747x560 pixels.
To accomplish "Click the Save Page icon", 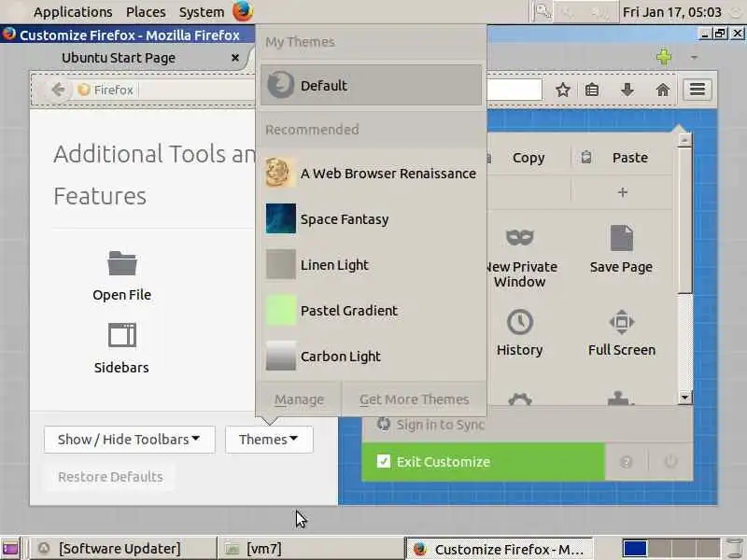I will pyautogui.click(x=621, y=238).
